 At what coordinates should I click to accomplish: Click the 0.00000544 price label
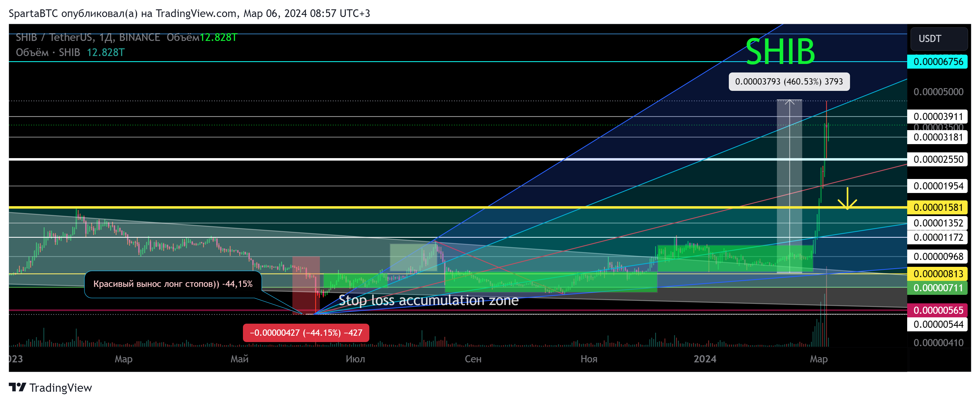pos(937,324)
